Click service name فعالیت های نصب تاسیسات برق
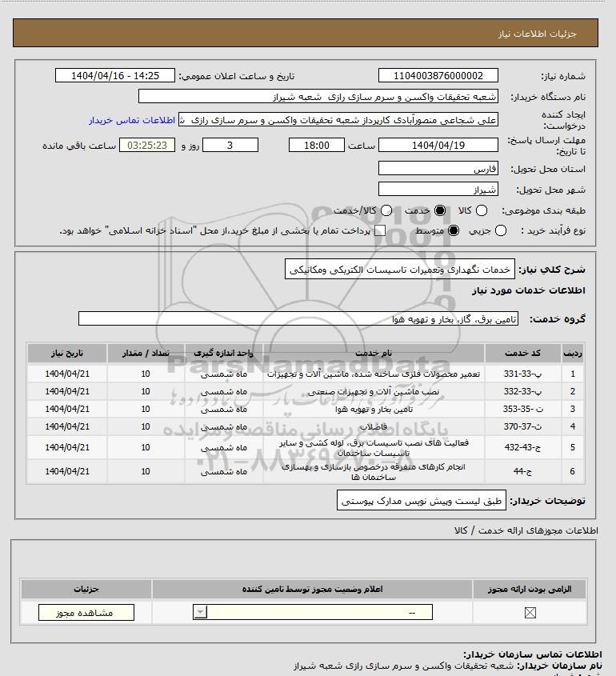The height and width of the screenshot is (676, 616). (374, 447)
